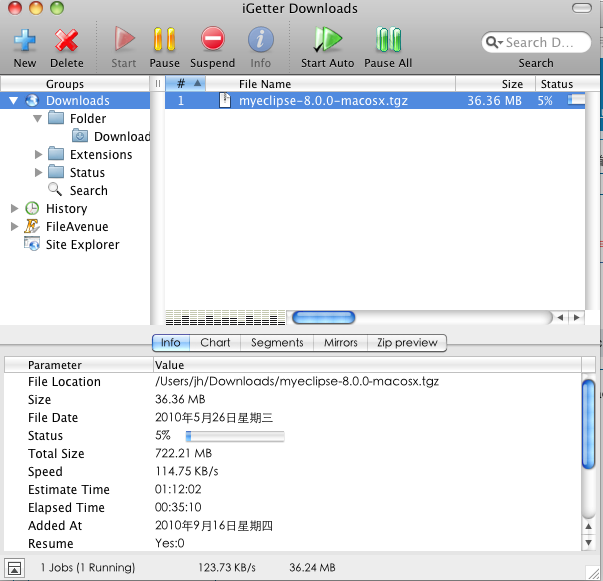603x581 pixels.
Task: Sort by the # column header
Action: (x=185, y=84)
